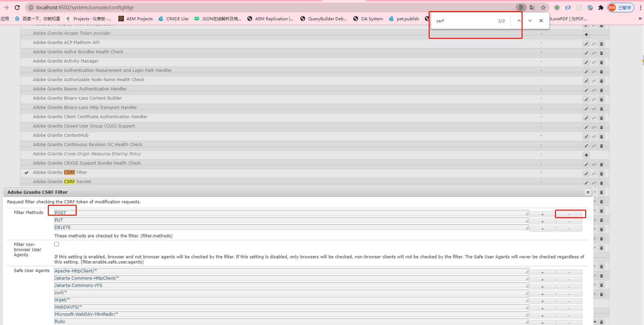The height and width of the screenshot is (325, 644).
Task: Open Google Translate icon in address bar
Action: click(532, 8)
